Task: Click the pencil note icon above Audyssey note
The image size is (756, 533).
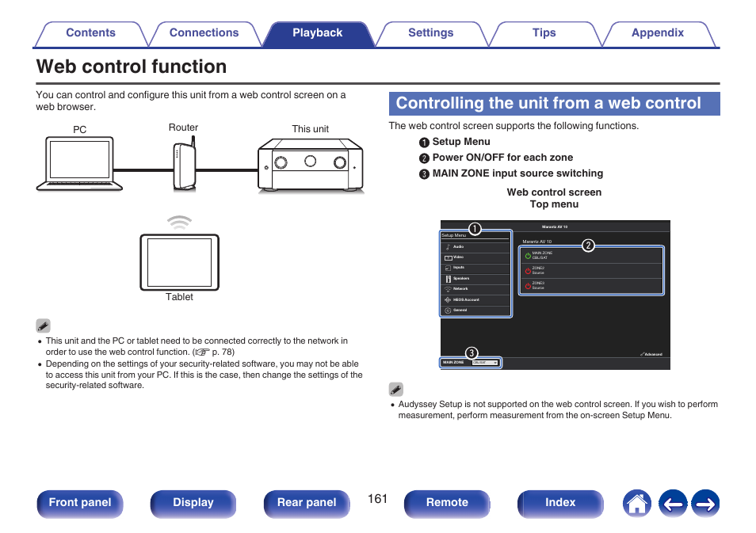Action: click(396, 390)
